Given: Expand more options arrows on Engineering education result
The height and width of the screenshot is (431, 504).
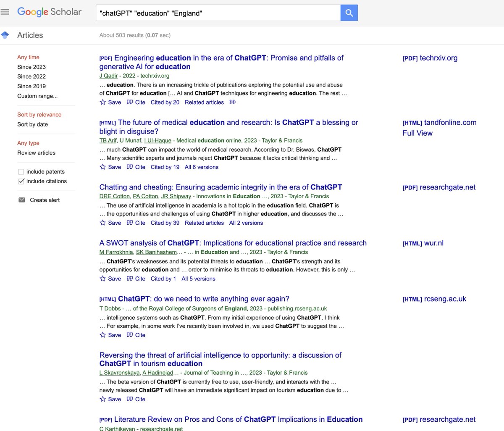Looking at the screenshot, I should click(233, 102).
